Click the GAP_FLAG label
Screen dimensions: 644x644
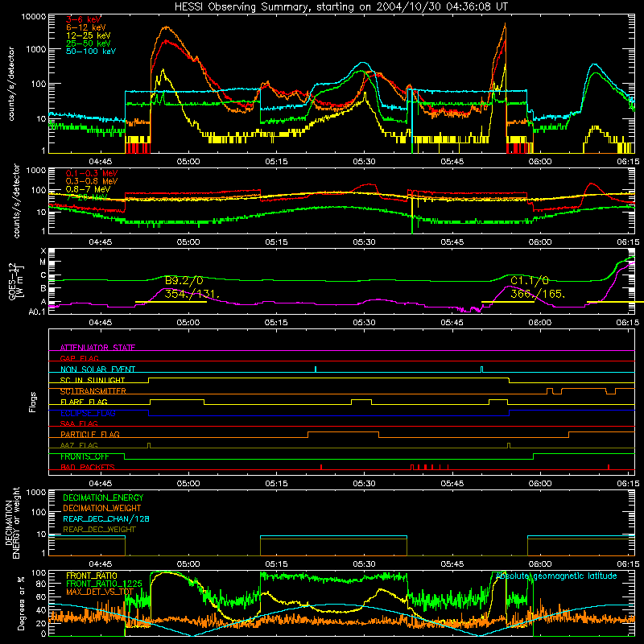[79, 358]
